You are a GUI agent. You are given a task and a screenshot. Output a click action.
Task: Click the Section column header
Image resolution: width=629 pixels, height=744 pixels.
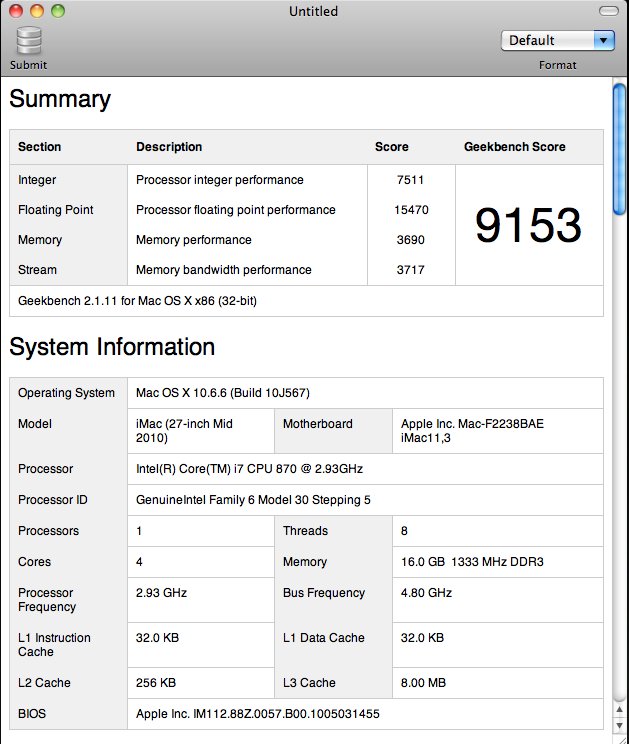pyautogui.click(x=39, y=147)
